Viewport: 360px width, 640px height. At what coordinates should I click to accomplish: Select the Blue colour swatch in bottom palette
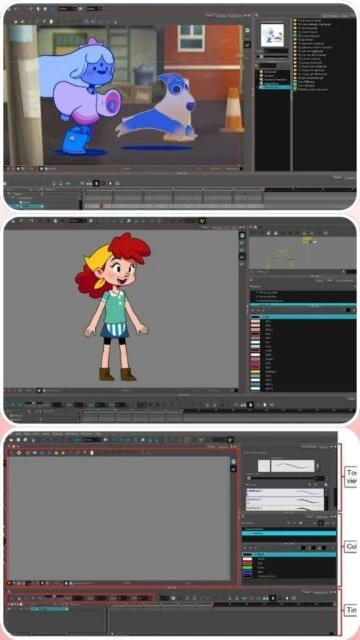click(x=248, y=571)
